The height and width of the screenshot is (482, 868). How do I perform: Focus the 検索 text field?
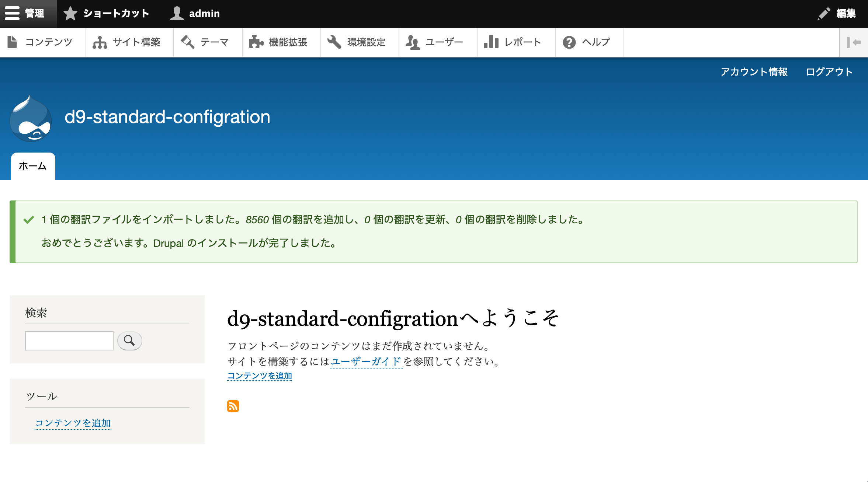tap(69, 340)
